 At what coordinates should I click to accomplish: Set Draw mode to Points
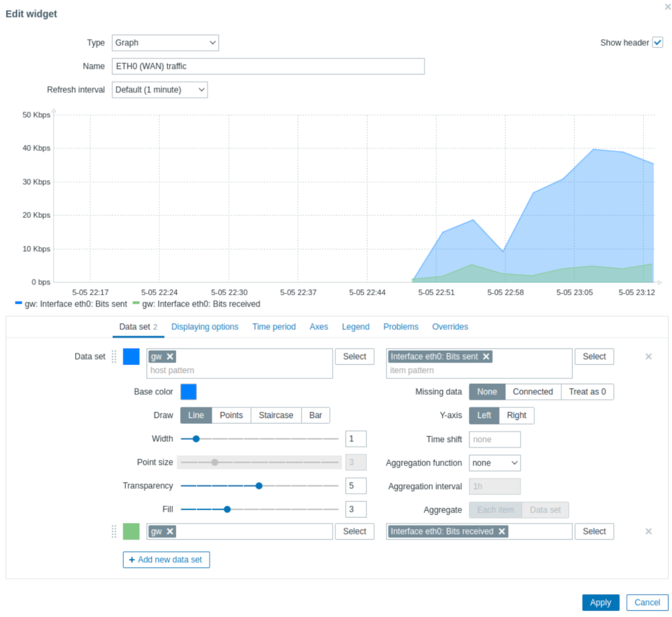pyautogui.click(x=231, y=415)
